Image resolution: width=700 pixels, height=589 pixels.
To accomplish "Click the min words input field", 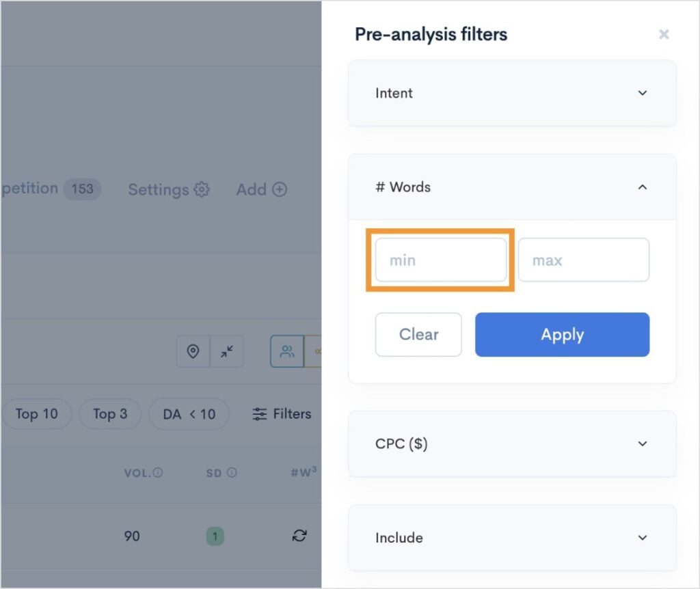I will point(441,260).
